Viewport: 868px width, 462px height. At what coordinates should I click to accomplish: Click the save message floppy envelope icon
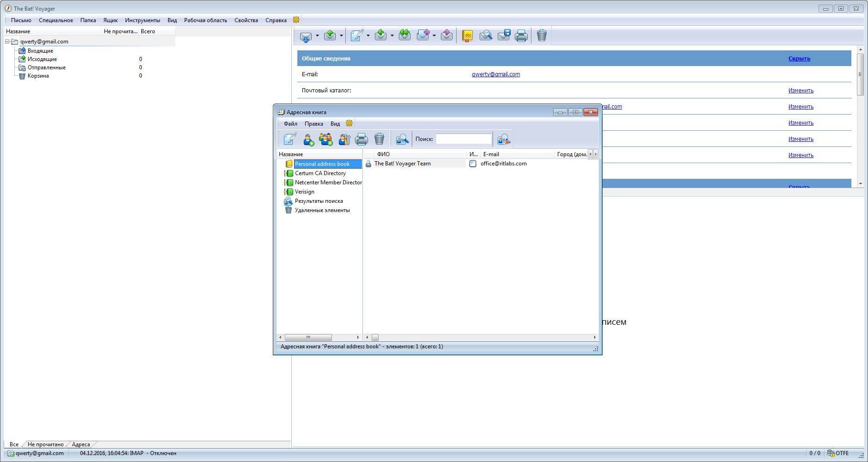coord(504,35)
